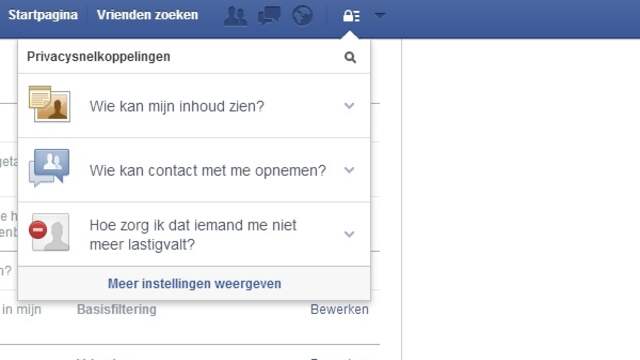Go to Startpagina
Screen dimensions: 640x360
coord(43,15)
